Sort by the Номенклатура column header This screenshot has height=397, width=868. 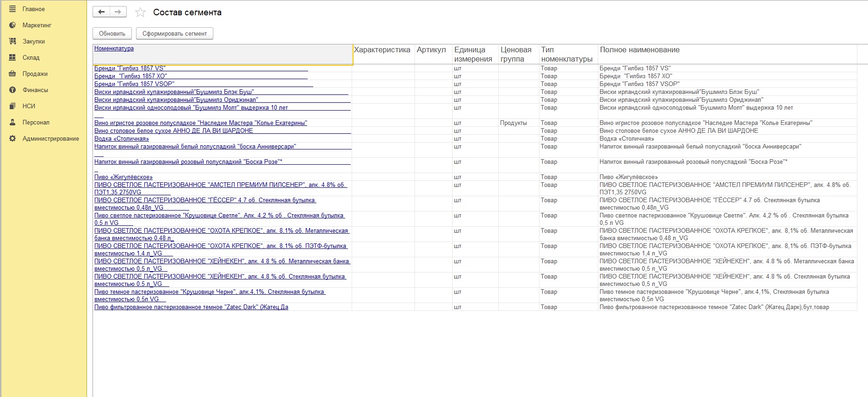click(x=114, y=48)
